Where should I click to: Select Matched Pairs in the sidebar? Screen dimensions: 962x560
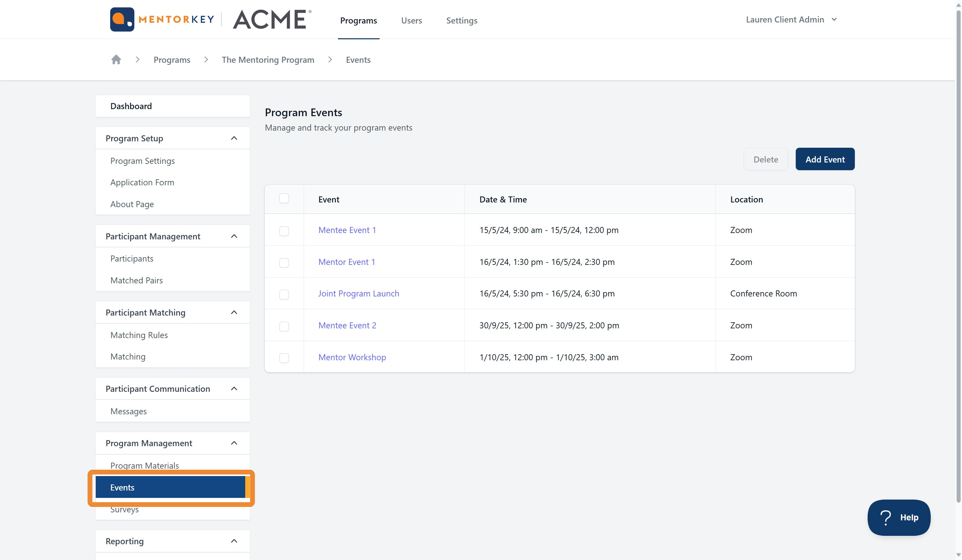click(137, 280)
